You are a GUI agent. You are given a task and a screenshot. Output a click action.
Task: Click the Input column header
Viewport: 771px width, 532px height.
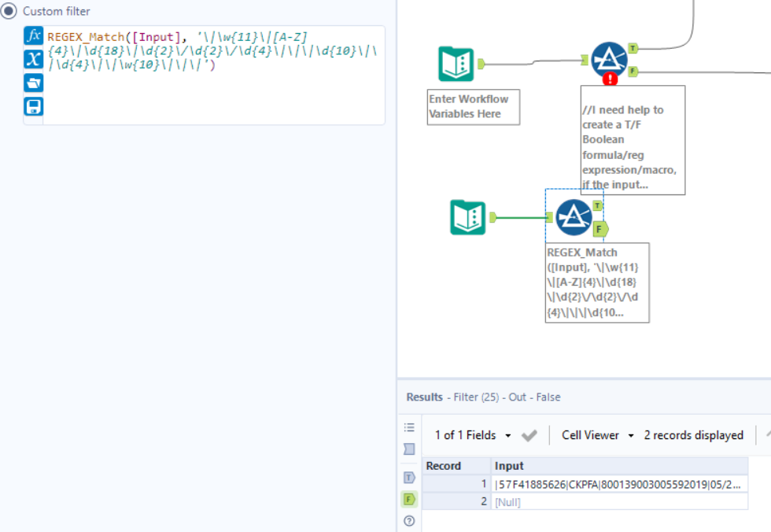point(620,466)
